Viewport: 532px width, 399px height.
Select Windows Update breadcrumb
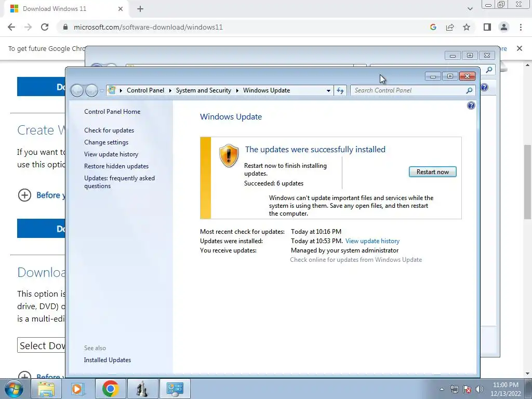(267, 90)
